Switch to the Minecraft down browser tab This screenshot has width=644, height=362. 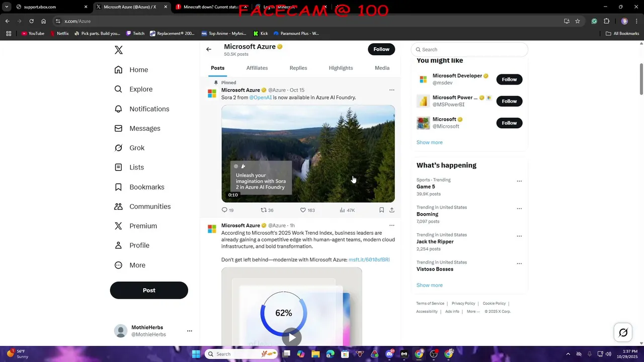pyautogui.click(x=211, y=7)
